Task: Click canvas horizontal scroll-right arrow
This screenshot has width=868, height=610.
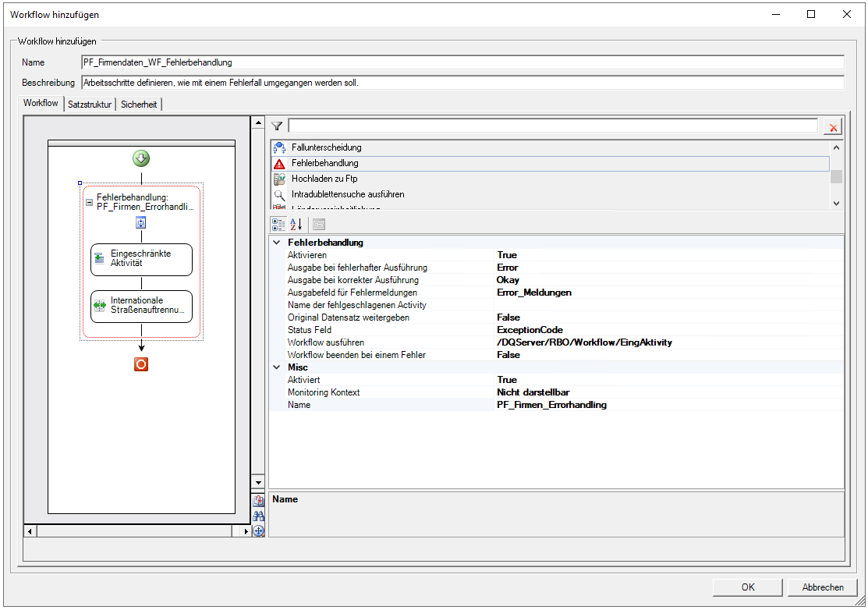Action: [x=245, y=531]
